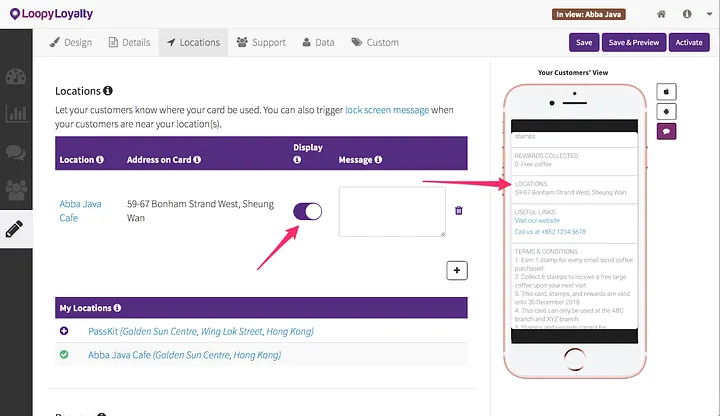Click address text 59-67 Bonham Strand West
Viewport: 720px width, 416px height.
point(200,211)
